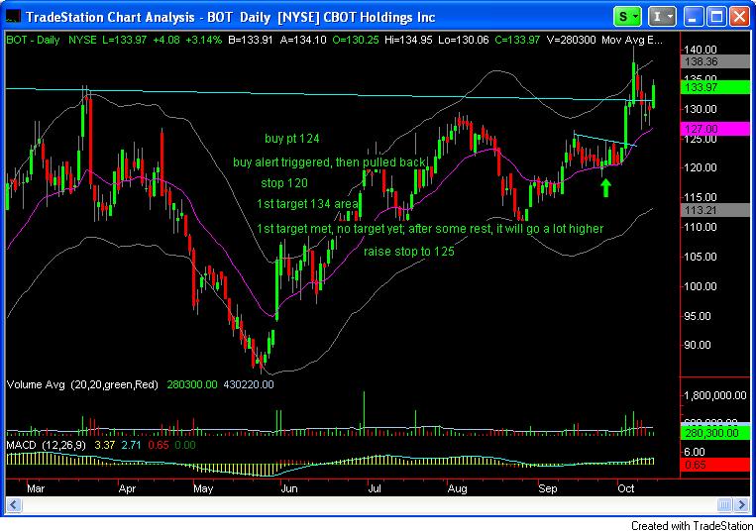756x532 pixels.
Task: Click the Volume Avg (20,20,green,Red) label
Action: click(x=82, y=384)
